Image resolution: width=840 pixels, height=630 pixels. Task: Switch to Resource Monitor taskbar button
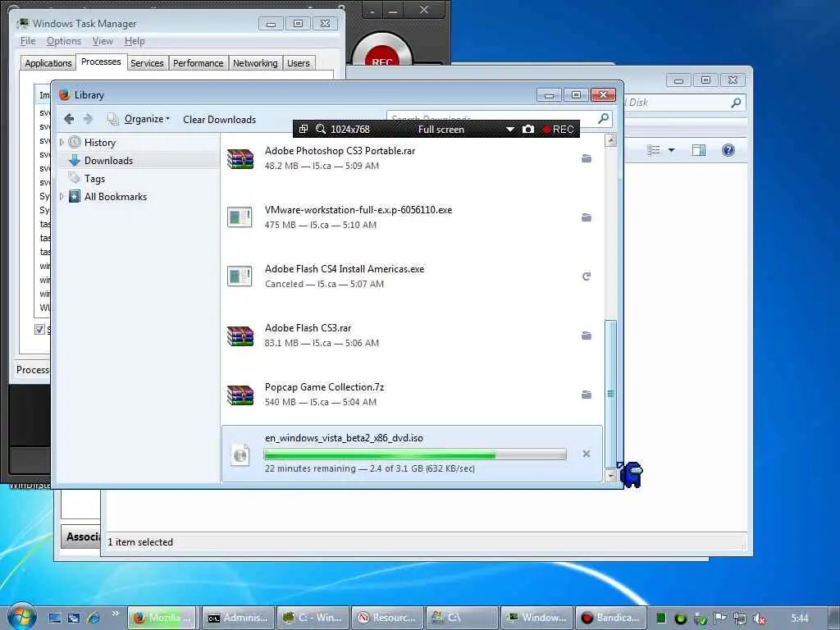(387, 618)
